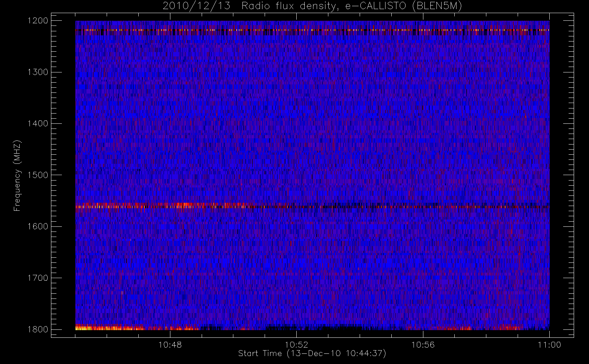Click the 10:52 time tick label
This screenshot has height=364, width=589.
296,345
